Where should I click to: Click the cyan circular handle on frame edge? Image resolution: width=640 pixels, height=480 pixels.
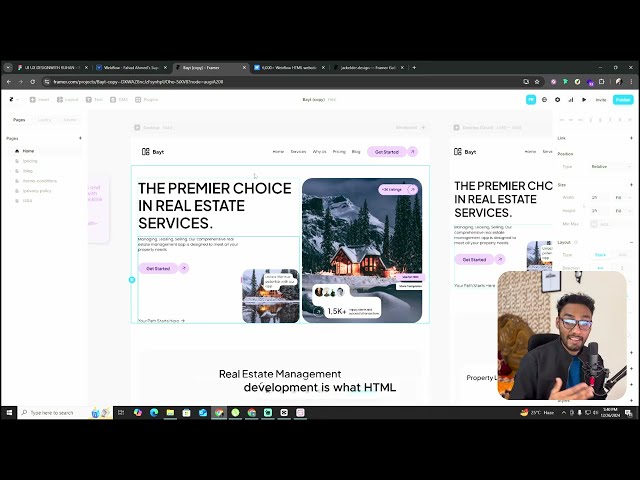pyautogui.click(x=131, y=280)
